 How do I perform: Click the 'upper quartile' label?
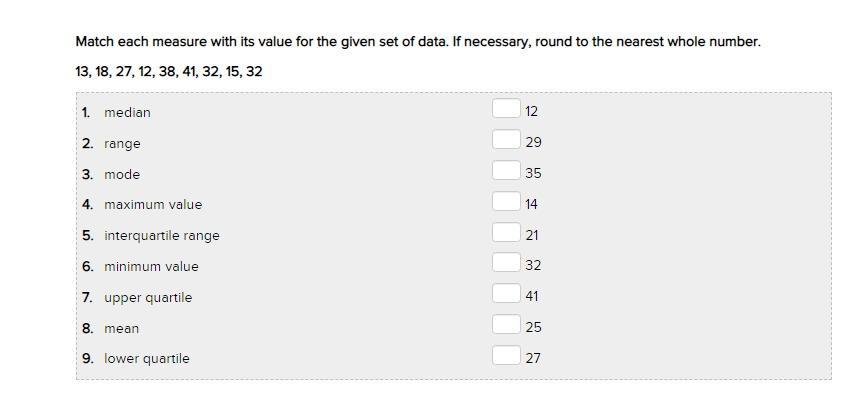pos(148,298)
